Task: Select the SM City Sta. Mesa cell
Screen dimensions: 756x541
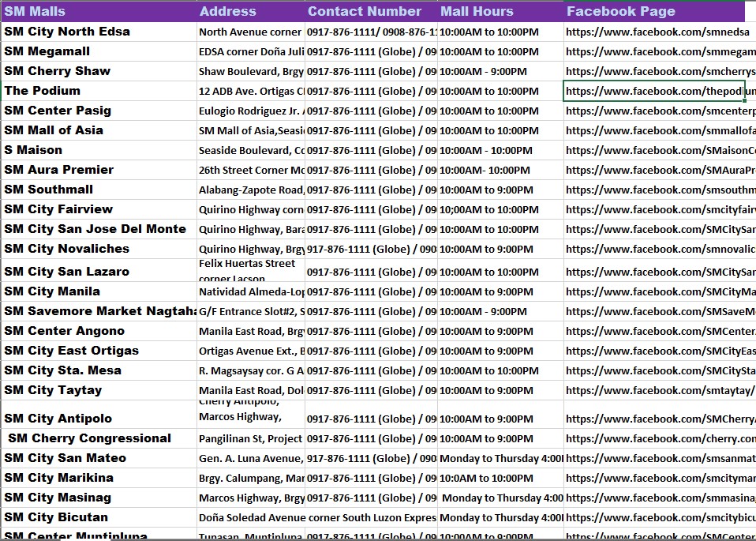Action: click(99, 371)
